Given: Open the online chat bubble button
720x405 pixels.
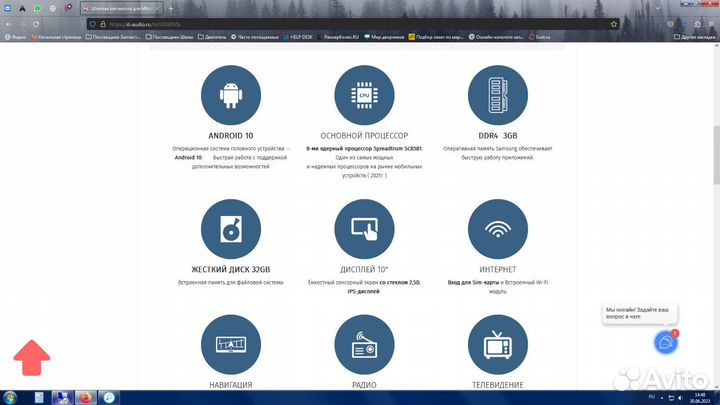Looking at the screenshot, I should coord(666,343).
